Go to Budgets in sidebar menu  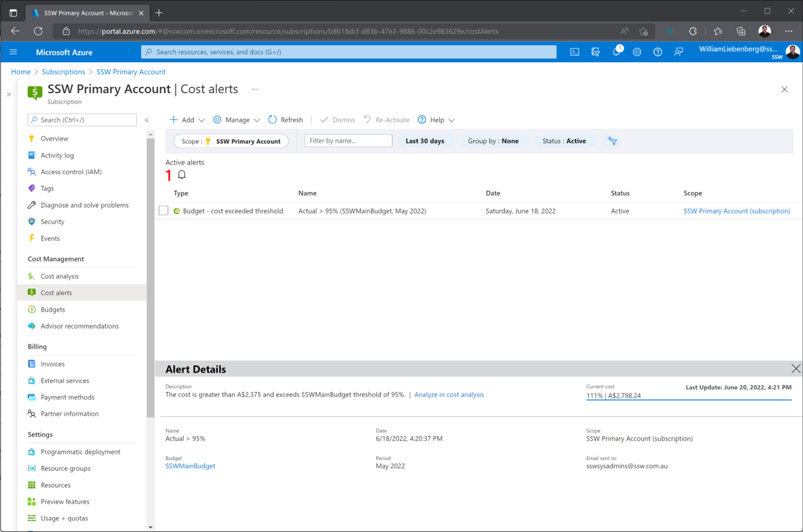coord(53,310)
